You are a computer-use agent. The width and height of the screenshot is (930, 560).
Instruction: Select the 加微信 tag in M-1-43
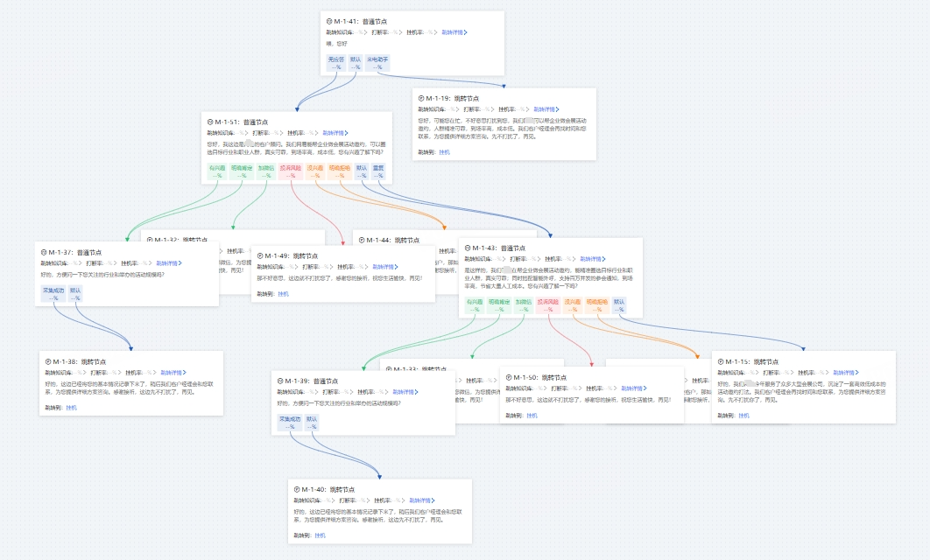(524, 305)
